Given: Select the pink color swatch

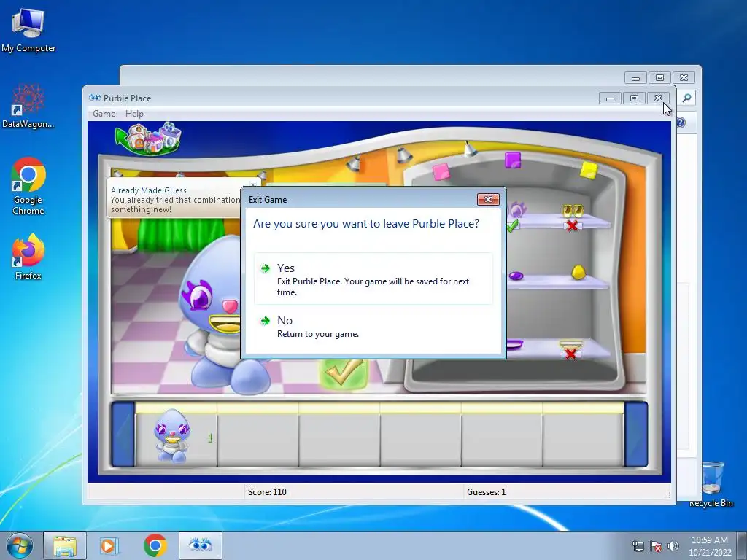Looking at the screenshot, I should (441, 172).
